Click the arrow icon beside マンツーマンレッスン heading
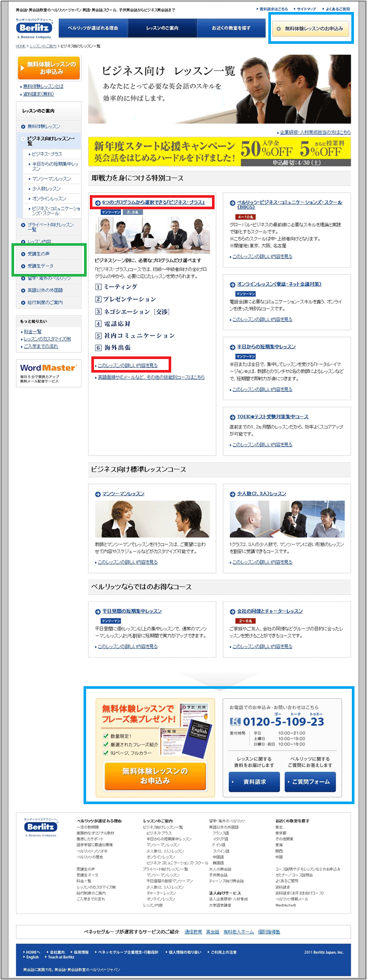This screenshot has height=980, width=367. click(98, 494)
